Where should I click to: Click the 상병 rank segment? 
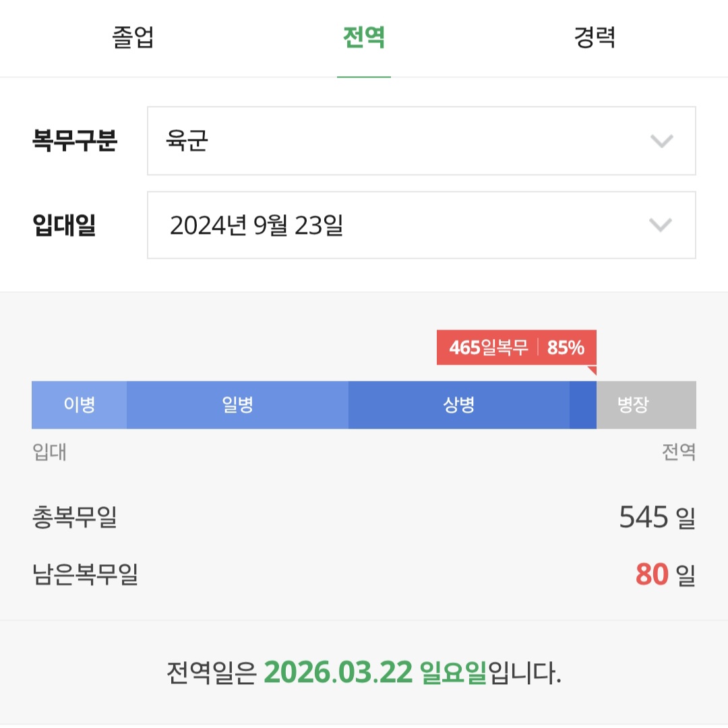(459, 405)
